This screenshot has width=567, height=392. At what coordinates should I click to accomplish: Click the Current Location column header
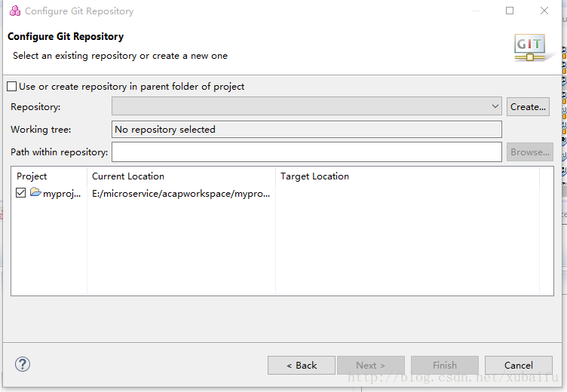pos(128,176)
